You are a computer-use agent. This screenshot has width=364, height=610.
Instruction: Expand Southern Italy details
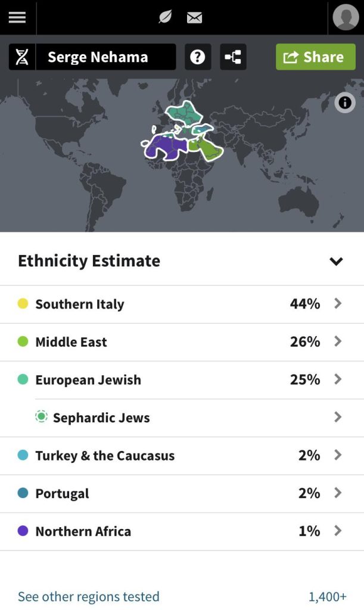tap(338, 304)
